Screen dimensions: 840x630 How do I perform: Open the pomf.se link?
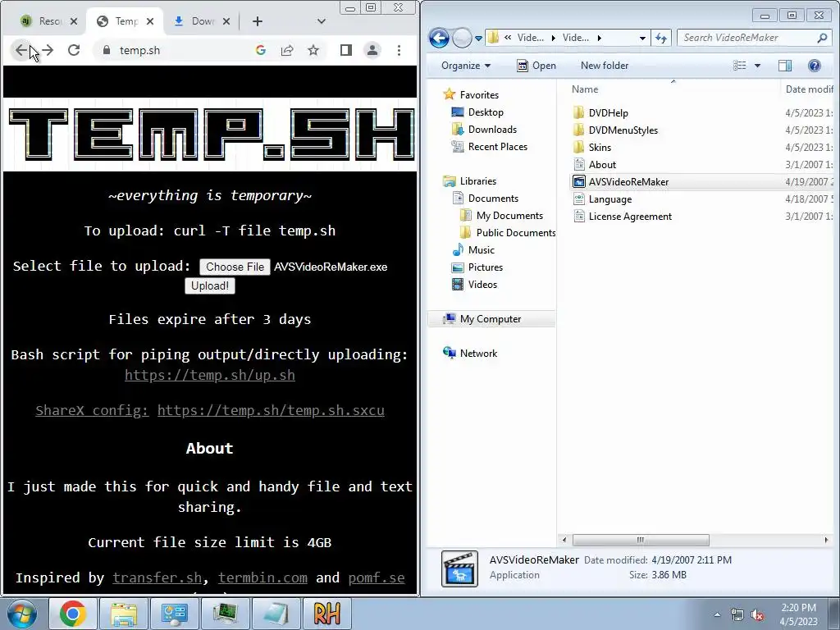coord(377,577)
